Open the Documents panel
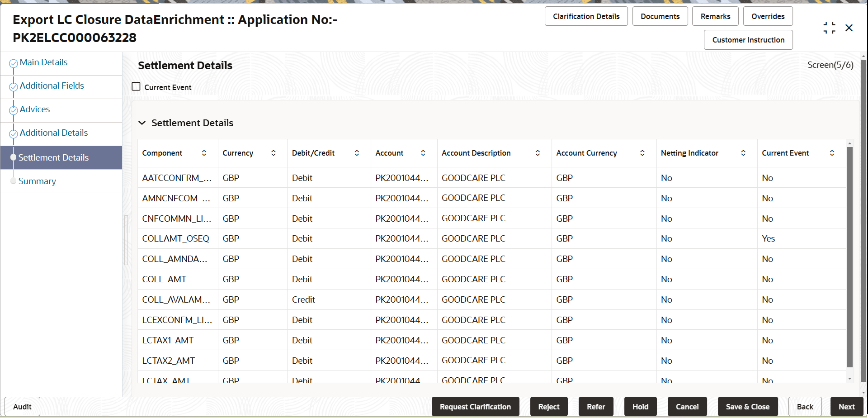868x418 pixels. click(660, 16)
